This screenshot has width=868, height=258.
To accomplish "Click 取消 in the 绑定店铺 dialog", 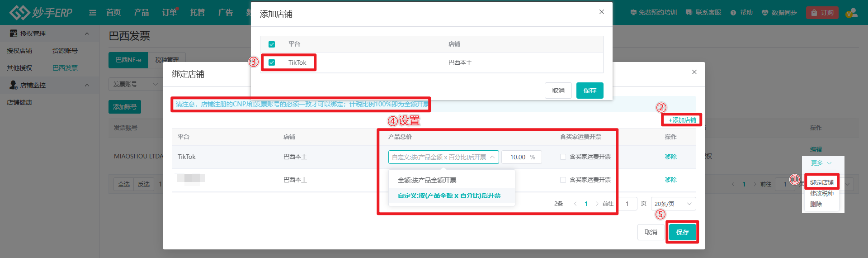I will coord(651,232).
